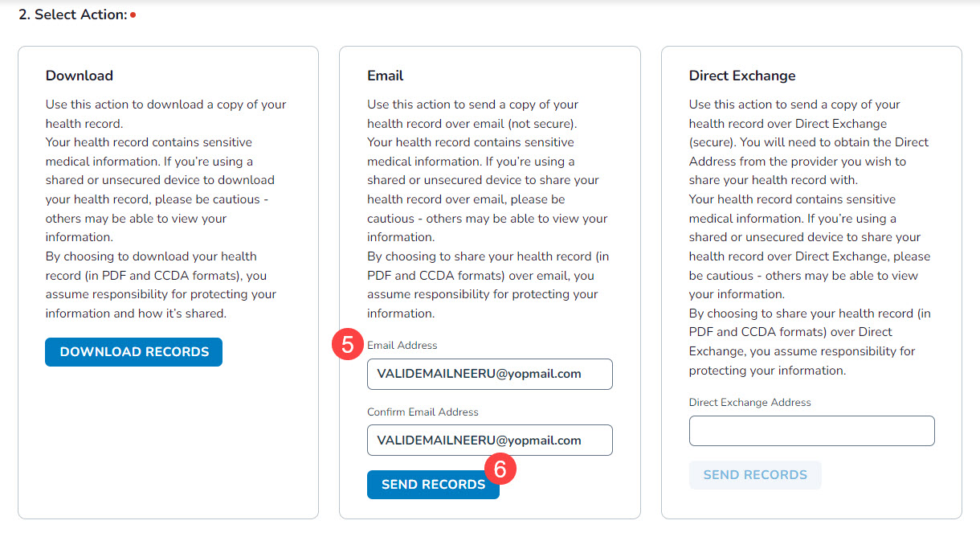Click the 'Email Address' field label
980x541 pixels.
pyautogui.click(x=402, y=346)
